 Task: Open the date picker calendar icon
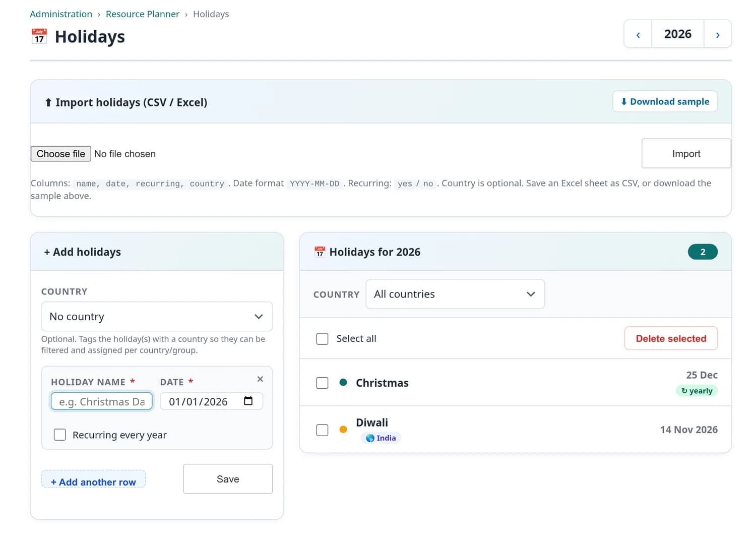(248, 401)
